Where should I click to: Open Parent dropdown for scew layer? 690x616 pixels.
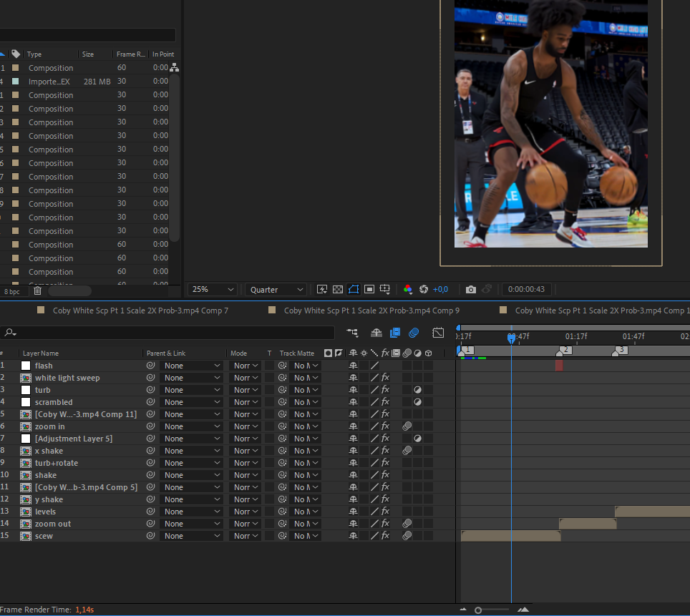[191, 536]
